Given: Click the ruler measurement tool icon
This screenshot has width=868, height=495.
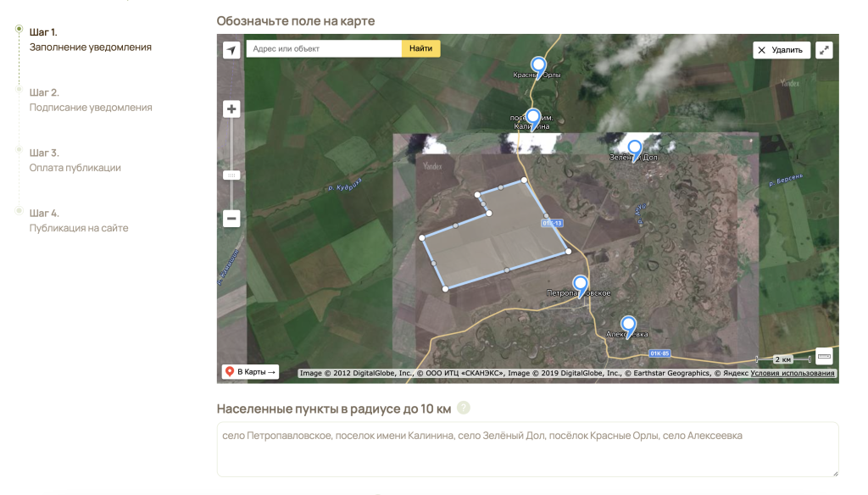Looking at the screenshot, I should pos(824,357).
